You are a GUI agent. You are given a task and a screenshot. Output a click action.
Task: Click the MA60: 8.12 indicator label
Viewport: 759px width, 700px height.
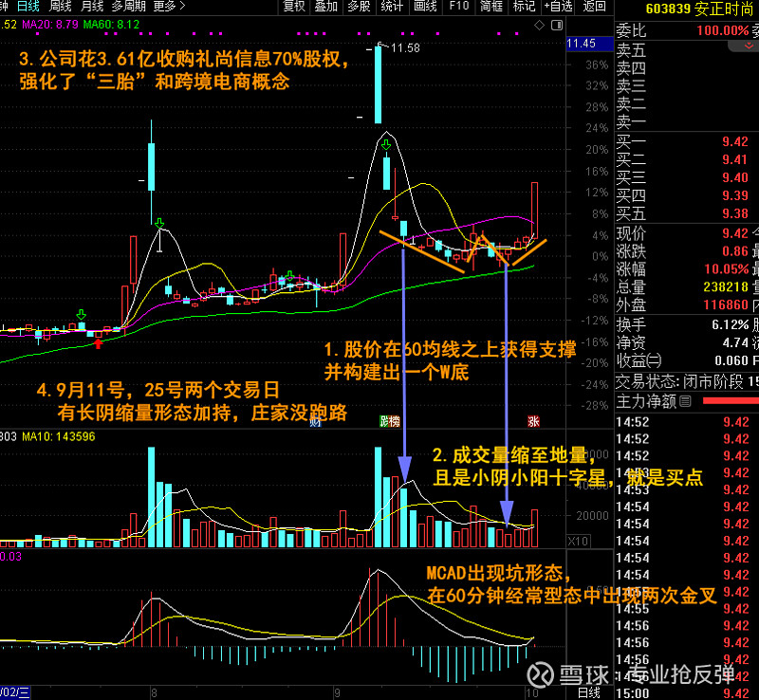point(111,25)
